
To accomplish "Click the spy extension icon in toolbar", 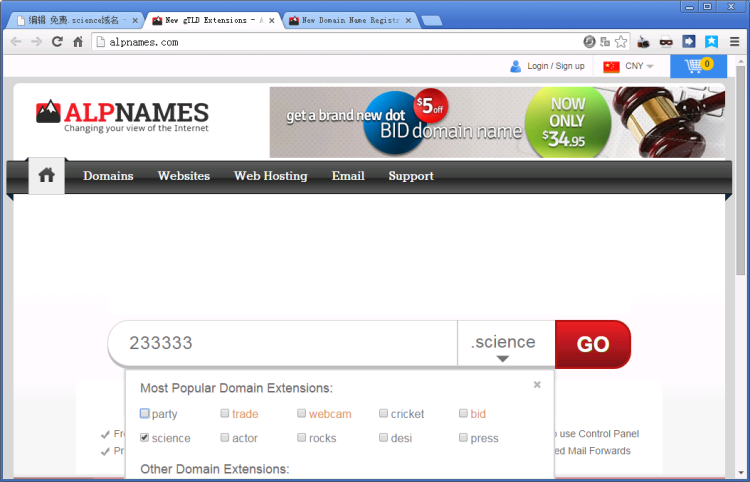I will pos(643,42).
